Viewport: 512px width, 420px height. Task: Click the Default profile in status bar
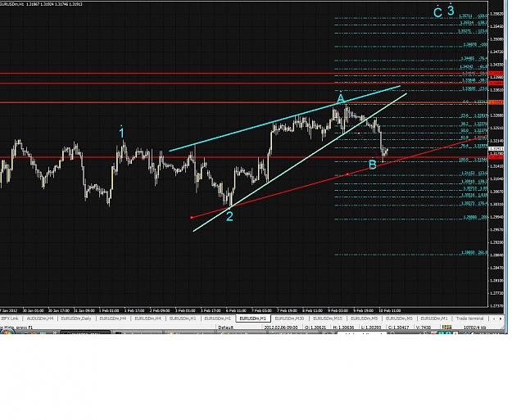point(225,327)
